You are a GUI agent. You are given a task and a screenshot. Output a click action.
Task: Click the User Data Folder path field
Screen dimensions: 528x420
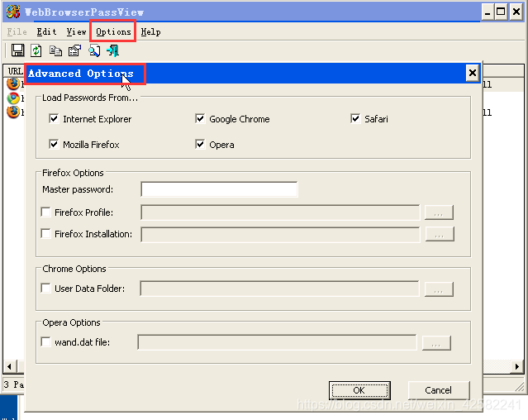[x=279, y=289]
